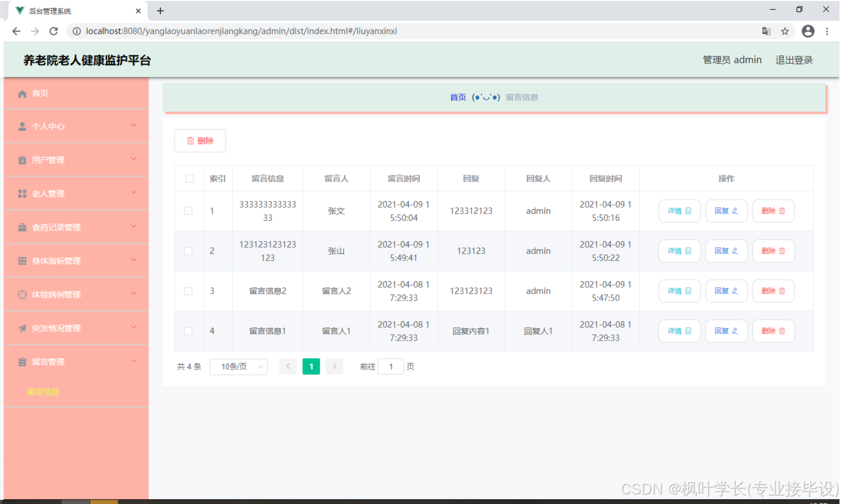
Task: Expand the 用户管理 chevron
Action: (x=133, y=159)
